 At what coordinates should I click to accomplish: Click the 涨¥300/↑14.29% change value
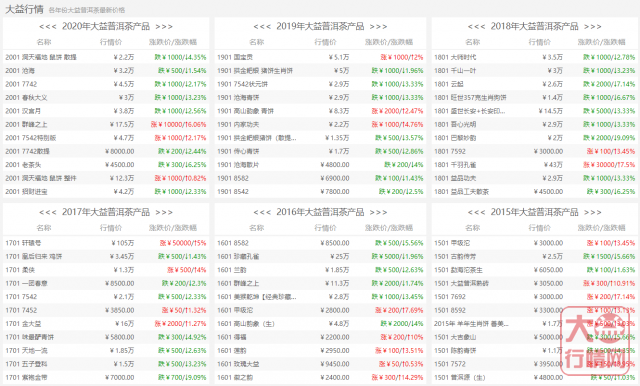tap(397, 378)
